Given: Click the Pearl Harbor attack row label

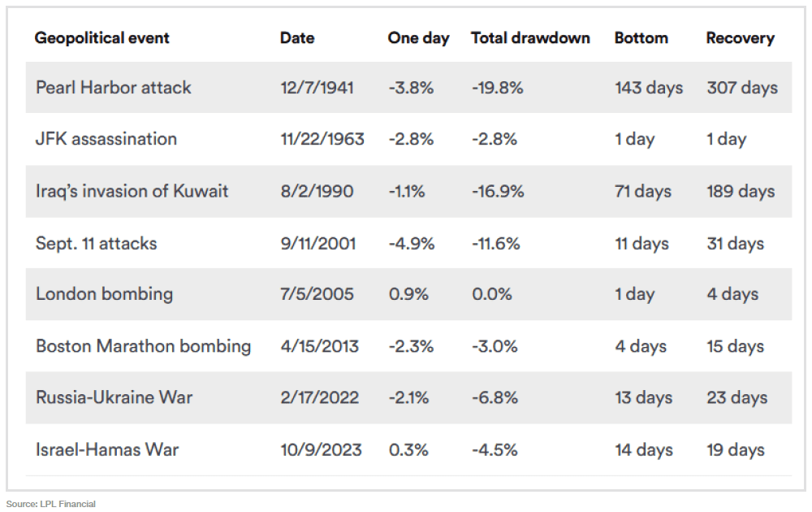Looking at the screenshot, I should coord(113,88).
